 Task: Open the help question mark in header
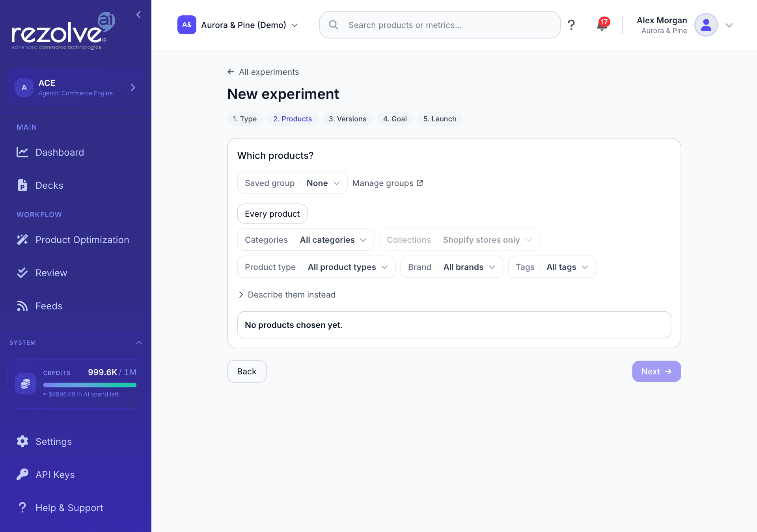pos(571,25)
